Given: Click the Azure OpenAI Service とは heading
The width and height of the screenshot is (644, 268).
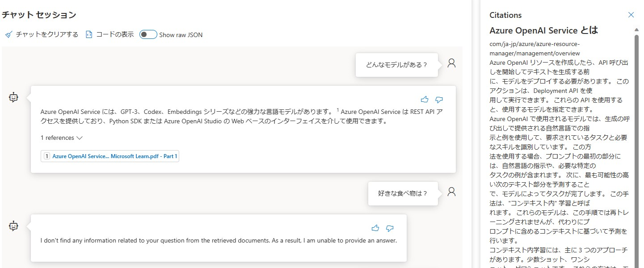Looking at the screenshot, I should click(544, 30).
